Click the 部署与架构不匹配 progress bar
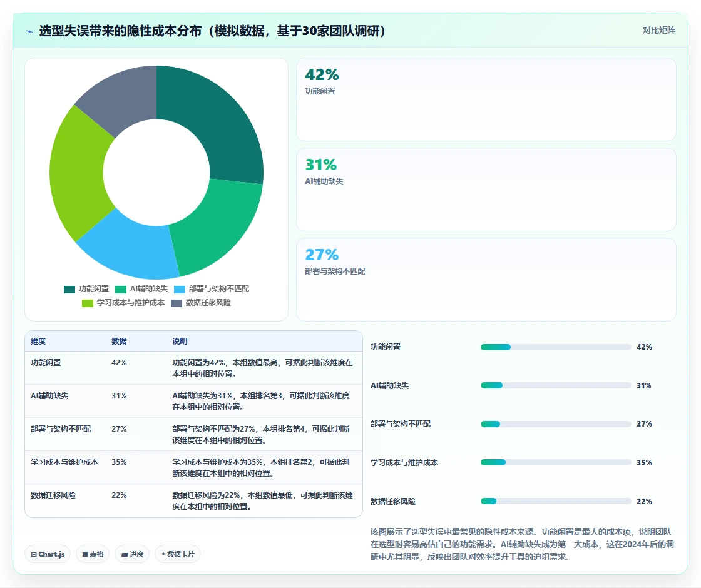Viewport: 701px width, 588px height. pos(556,424)
